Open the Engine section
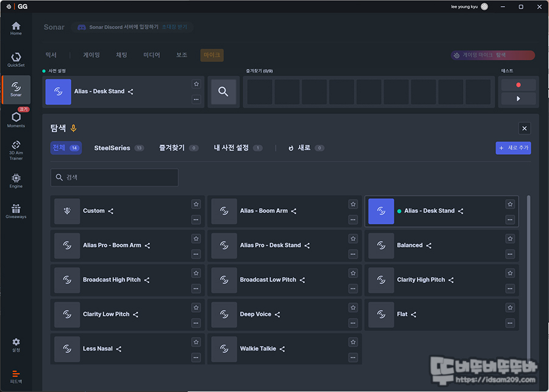This screenshot has width=549, height=392. (x=16, y=181)
